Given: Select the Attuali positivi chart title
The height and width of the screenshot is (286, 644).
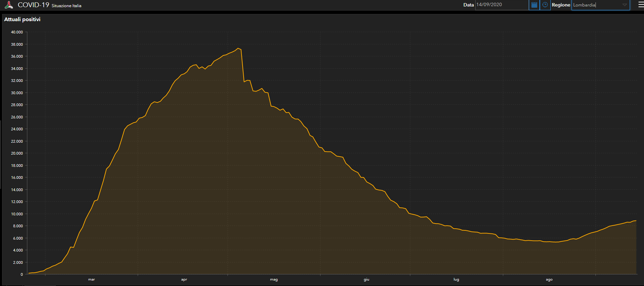Looking at the screenshot, I should coord(22,19).
